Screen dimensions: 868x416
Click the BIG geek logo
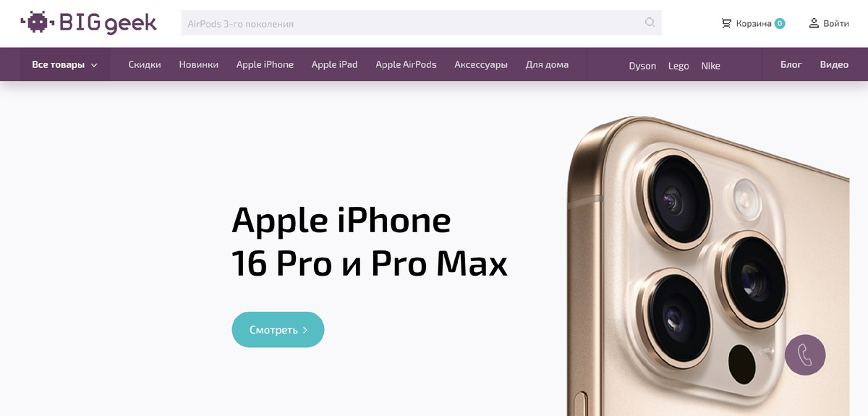[88, 22]
